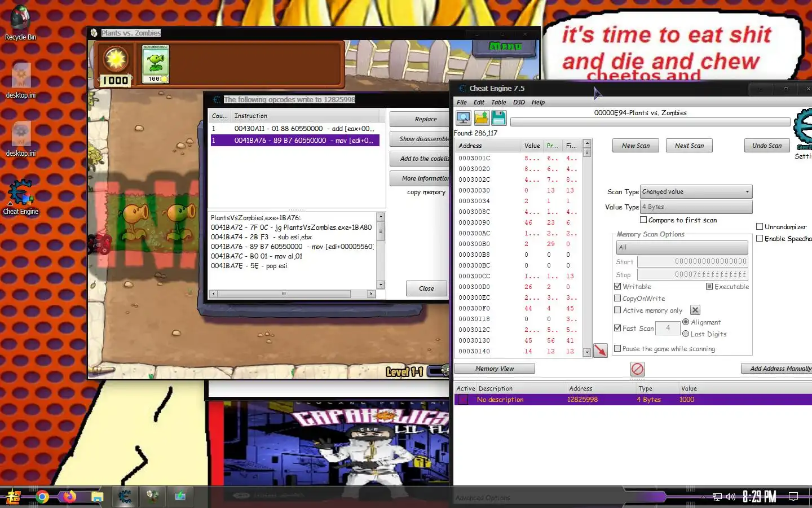Enable Compare to first scan checkbox
Image resolution: width=812 pixels, height=508 pixels.
[x=643, y=220]
